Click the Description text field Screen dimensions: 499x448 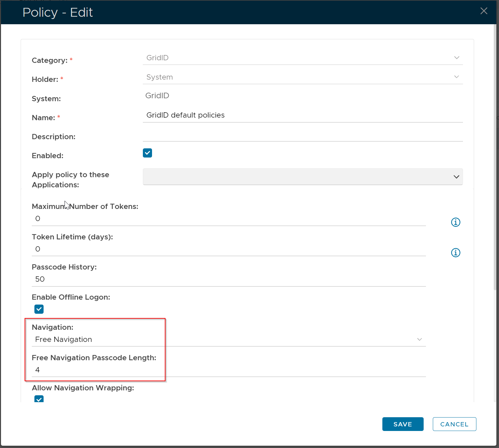tap(302, 135)
